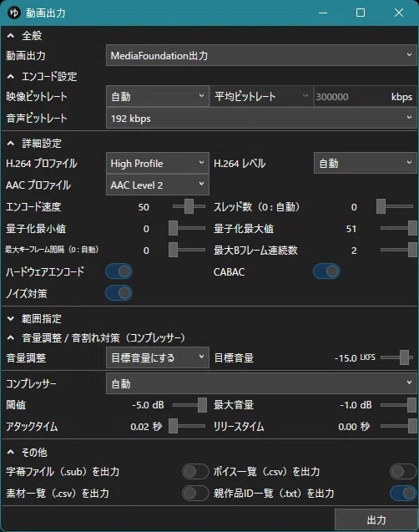Maximize the 動画出力 window
The width and height of the screenshot is (419, 532).
tap(361, 13)
